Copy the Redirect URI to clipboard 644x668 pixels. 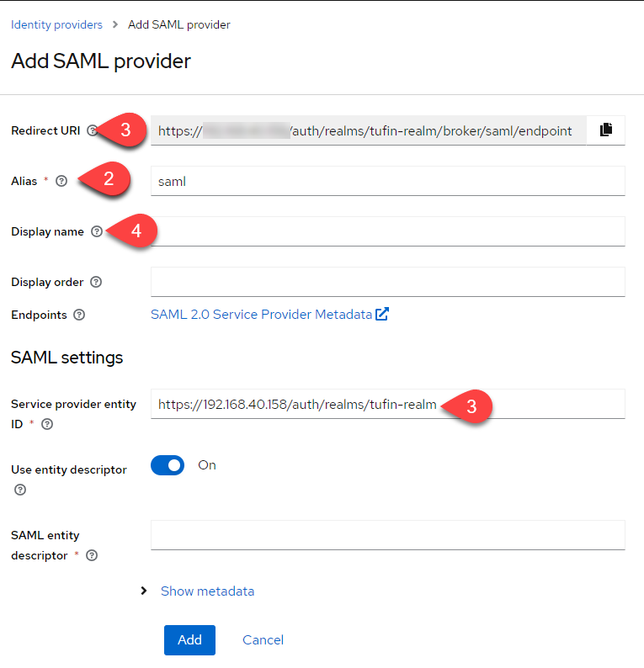point(605,130)
